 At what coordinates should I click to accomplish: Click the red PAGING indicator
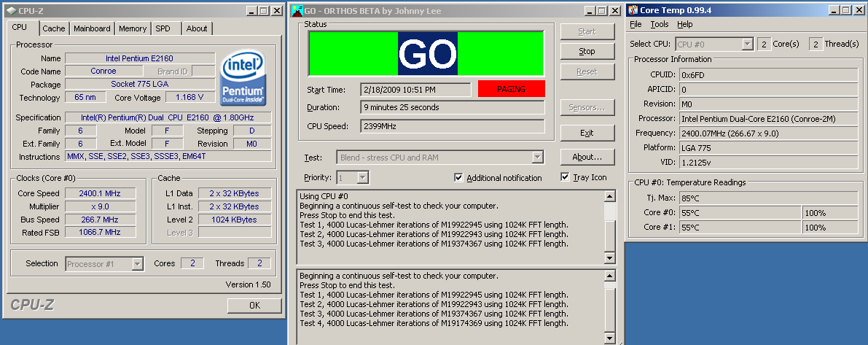click(511, 88)
